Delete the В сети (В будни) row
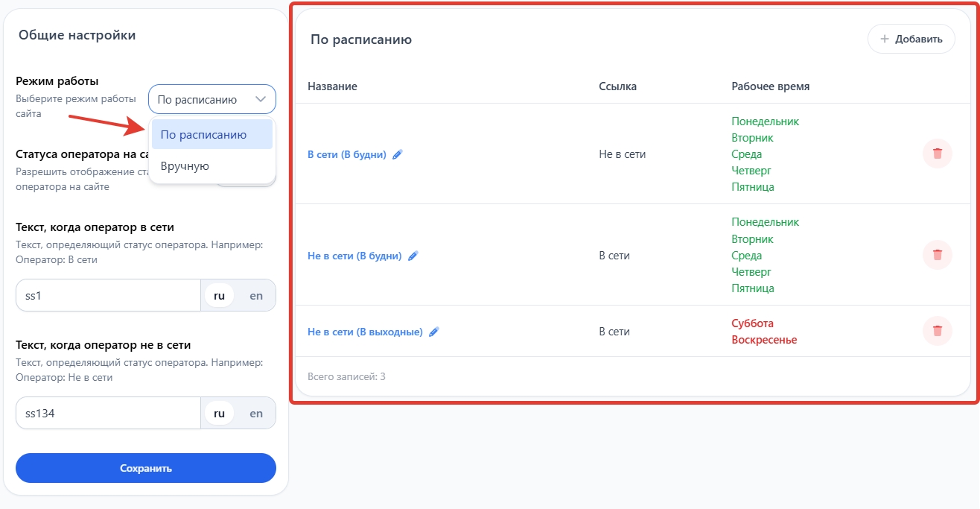Image resolution: width=980 pixels, height=509 pixels. [x=937, y=154]
